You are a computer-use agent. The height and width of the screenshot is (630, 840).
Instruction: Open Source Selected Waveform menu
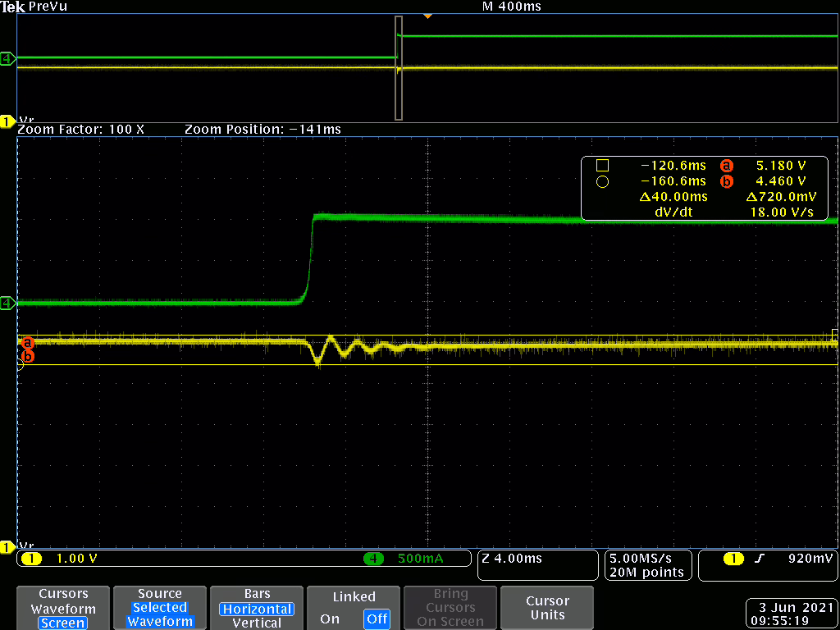click(x=160, y=608)
